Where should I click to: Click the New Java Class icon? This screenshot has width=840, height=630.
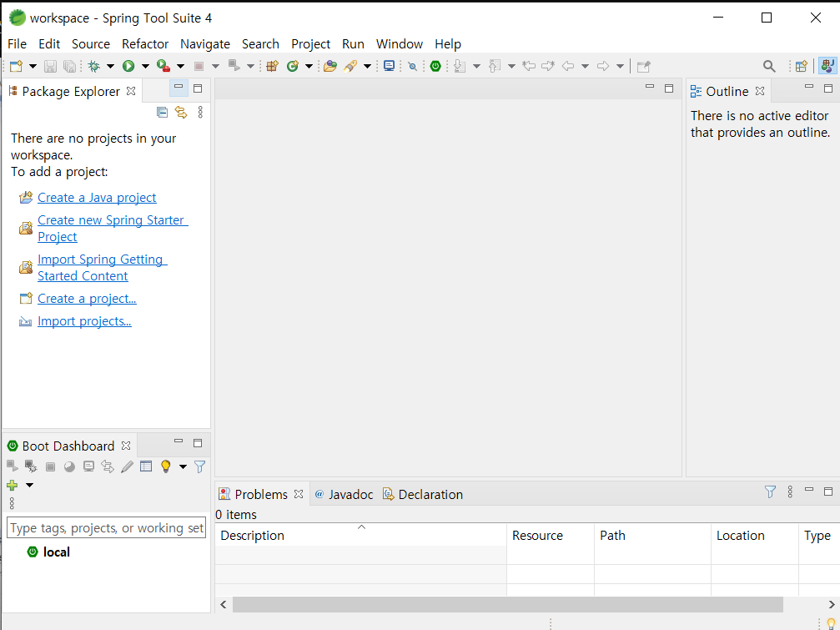(x=293, y=66)
